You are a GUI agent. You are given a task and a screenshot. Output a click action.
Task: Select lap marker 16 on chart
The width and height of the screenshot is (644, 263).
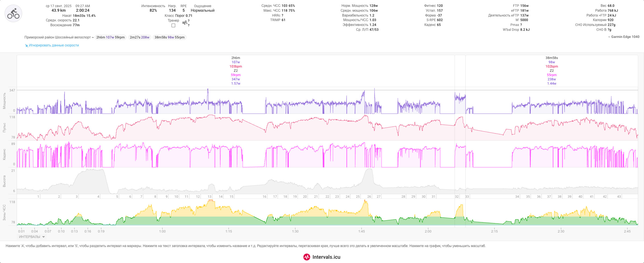click(264, 197)
